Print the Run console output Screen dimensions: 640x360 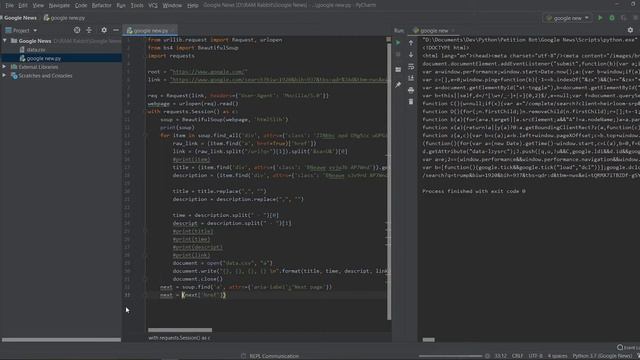click(x=411, y=90)
